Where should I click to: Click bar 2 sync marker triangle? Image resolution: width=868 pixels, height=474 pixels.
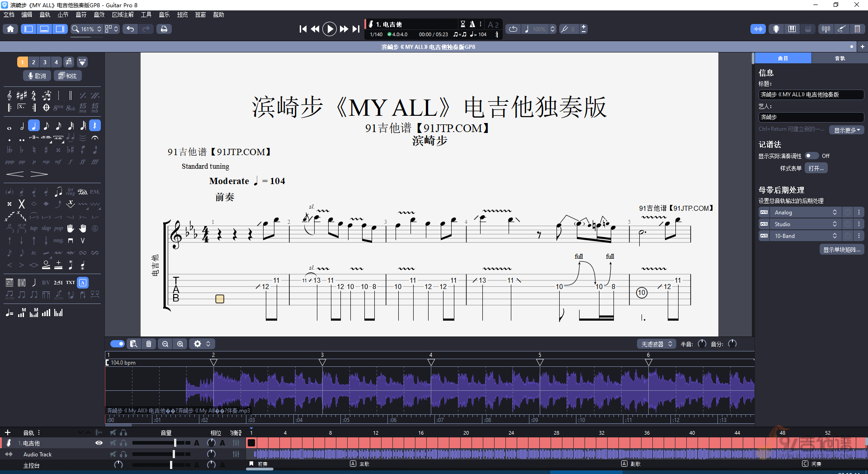point(214,362)
